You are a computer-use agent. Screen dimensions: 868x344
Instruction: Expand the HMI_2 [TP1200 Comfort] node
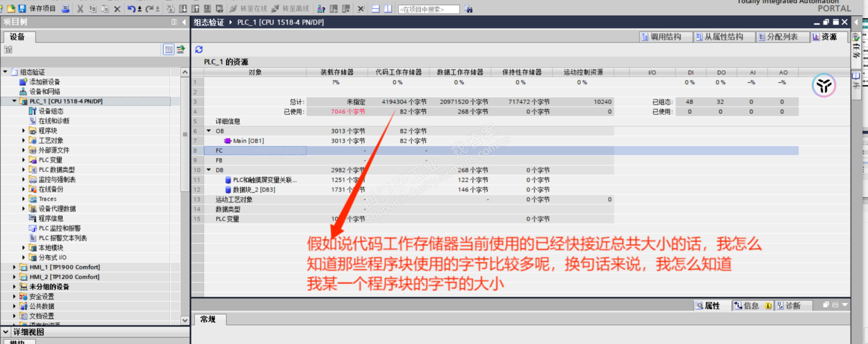pyautogui.click(x=15, y=276)
